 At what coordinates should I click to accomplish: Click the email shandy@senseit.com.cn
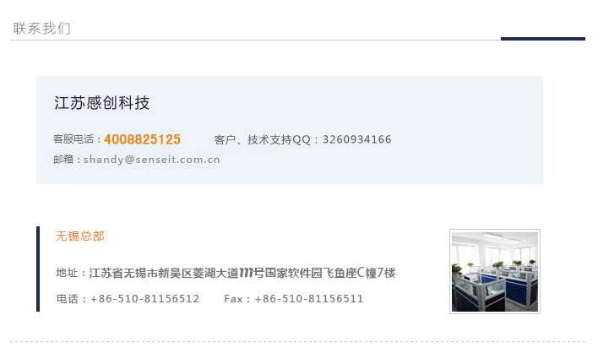point(152,160)
